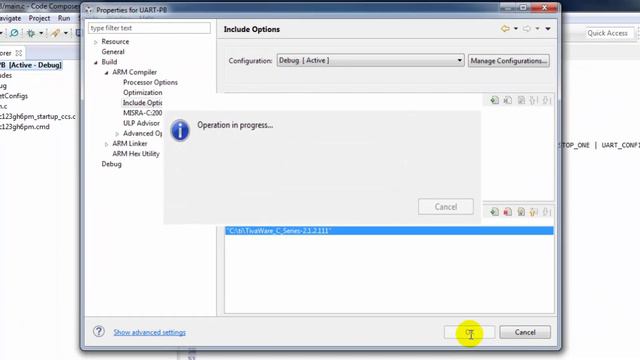Click the skip breakpoints icon in main toolbar

[14, 33]
